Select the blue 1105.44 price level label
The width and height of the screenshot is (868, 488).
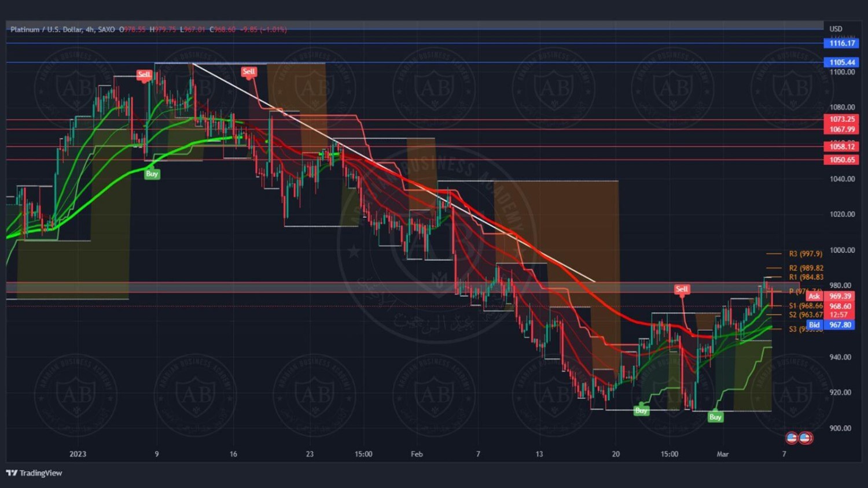(841, 62)
